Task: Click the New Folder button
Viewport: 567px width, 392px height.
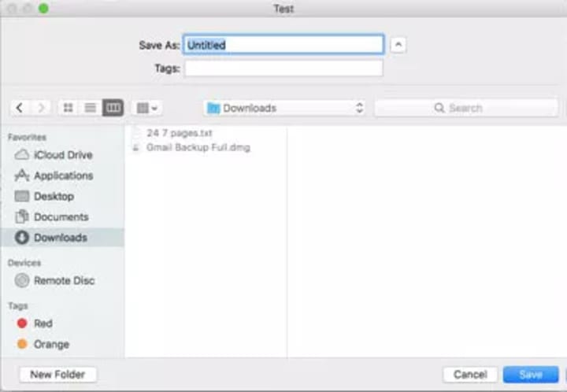Action: (x=57, y=375)
